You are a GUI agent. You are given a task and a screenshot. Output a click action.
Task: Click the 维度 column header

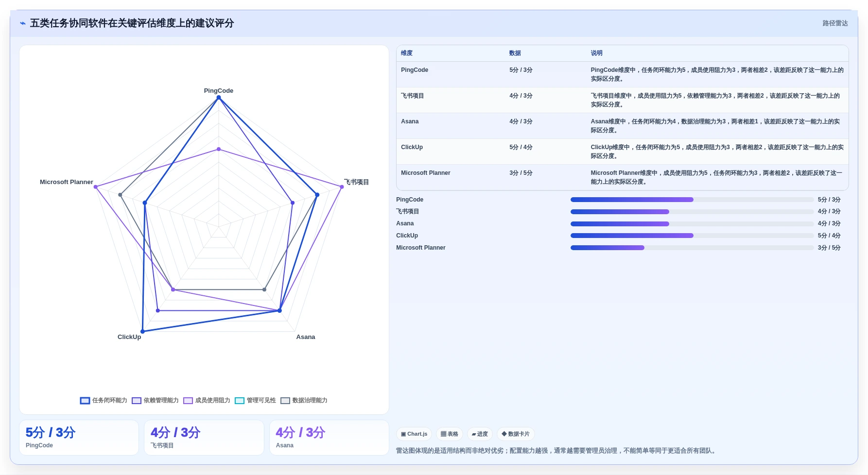pos(407,53)
